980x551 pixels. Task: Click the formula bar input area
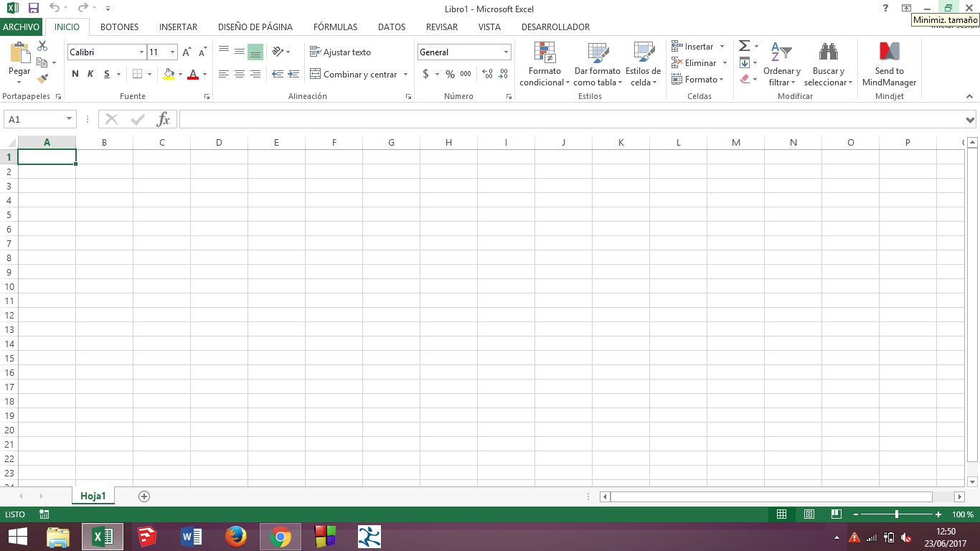(572, 119)
